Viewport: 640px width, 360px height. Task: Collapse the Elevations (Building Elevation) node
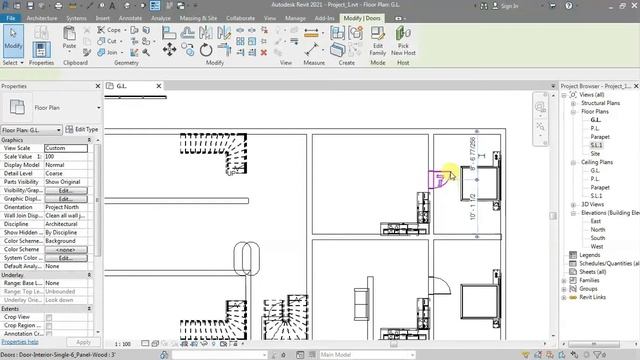tap(573, 213)
